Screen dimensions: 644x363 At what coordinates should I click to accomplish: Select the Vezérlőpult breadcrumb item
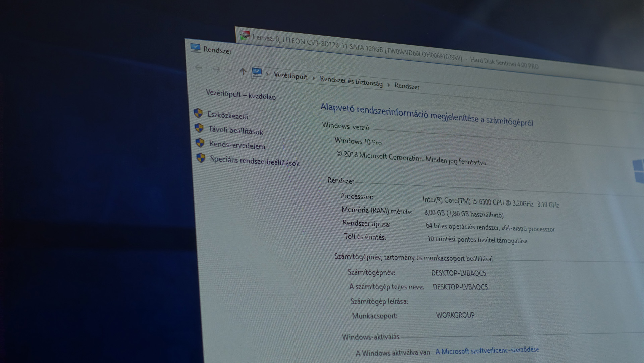tap(290, 76)
